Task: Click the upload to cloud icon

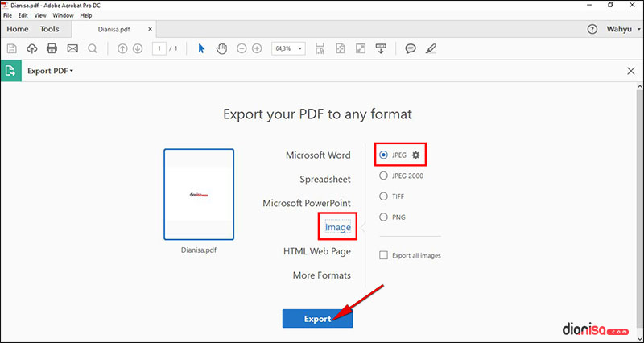Action: (31, 48)
